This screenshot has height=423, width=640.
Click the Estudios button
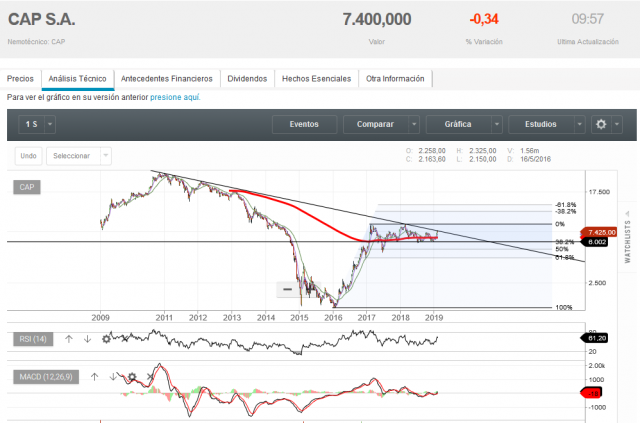541,124
